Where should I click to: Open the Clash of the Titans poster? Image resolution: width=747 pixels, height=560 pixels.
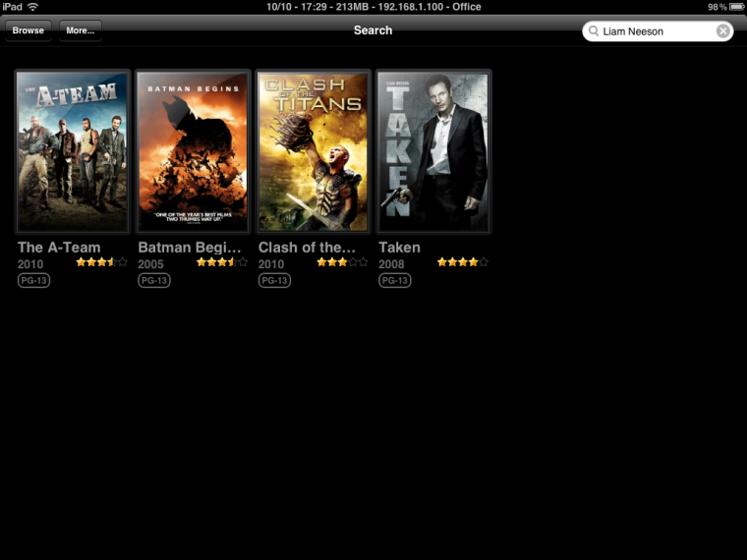coord(313,151)
